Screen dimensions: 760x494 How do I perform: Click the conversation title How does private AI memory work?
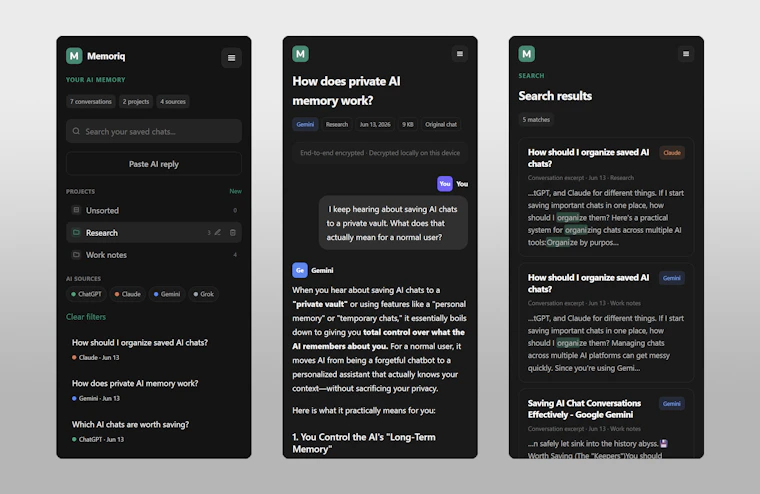click(x=347, y=91)
